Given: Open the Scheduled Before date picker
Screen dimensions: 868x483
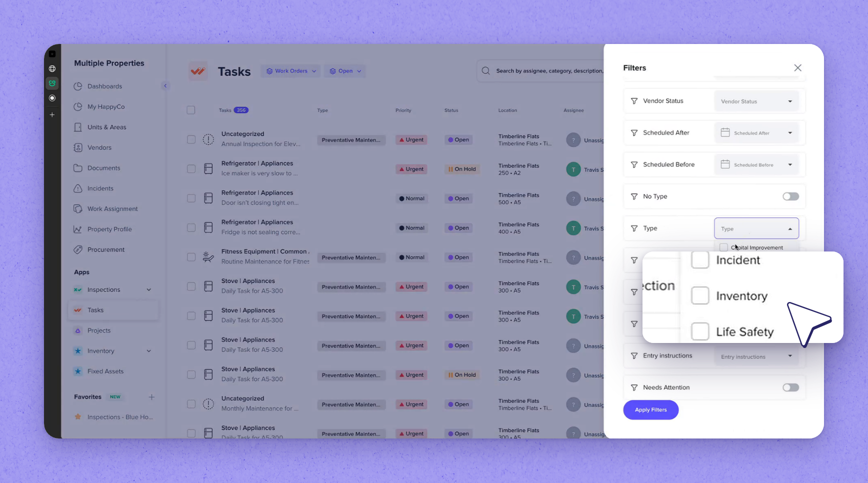Looking at the screenshot, I should tap(756, 164).
